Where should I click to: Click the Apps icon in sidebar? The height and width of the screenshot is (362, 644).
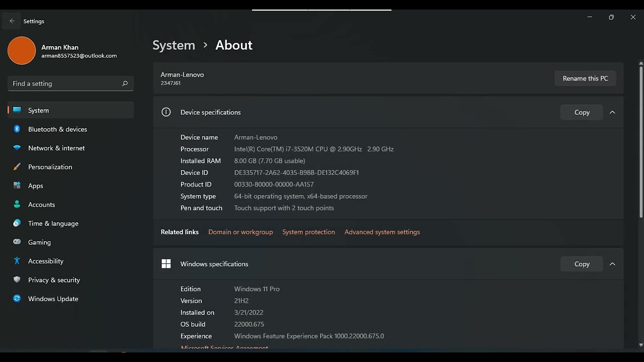click(x=17, y=186)
